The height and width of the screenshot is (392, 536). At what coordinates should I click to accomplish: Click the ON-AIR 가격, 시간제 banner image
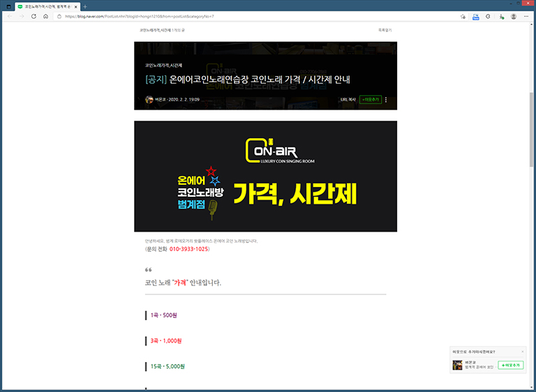(265, 176)
